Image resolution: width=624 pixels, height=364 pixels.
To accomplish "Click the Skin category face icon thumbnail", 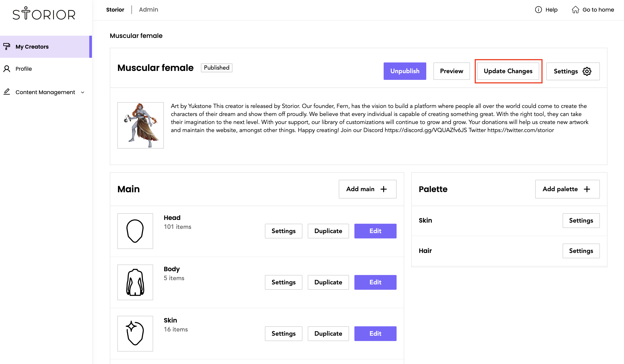I will (135, 333).
